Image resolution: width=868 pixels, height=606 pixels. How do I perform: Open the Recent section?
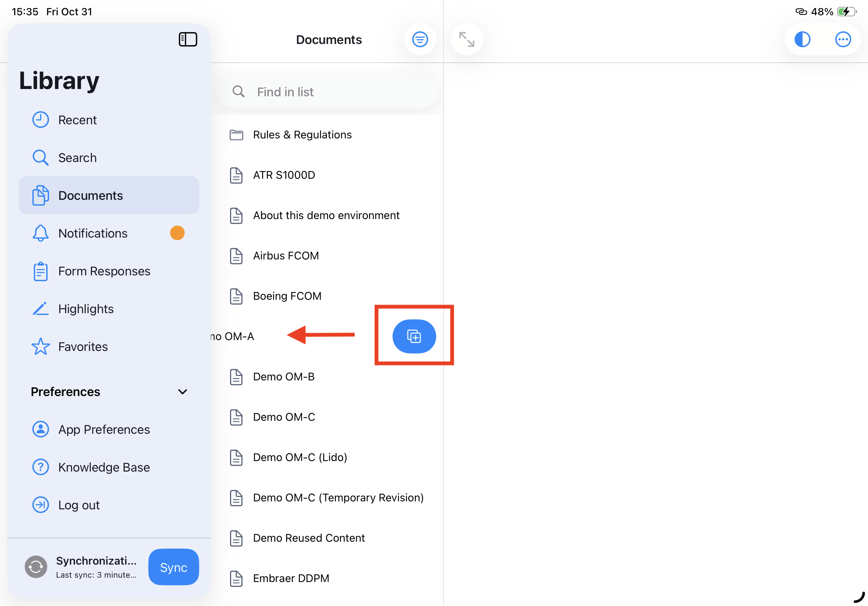[77, 120]
